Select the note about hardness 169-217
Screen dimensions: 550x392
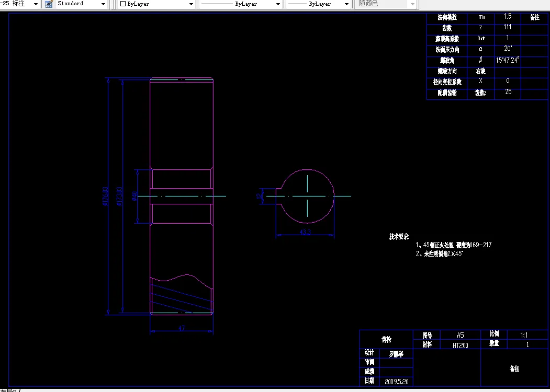coord(454,245)
